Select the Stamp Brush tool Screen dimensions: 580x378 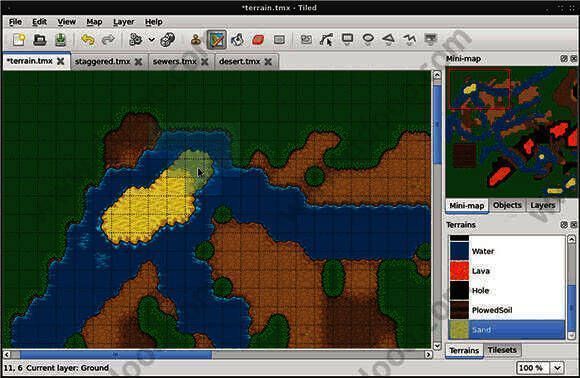[195, 40]
